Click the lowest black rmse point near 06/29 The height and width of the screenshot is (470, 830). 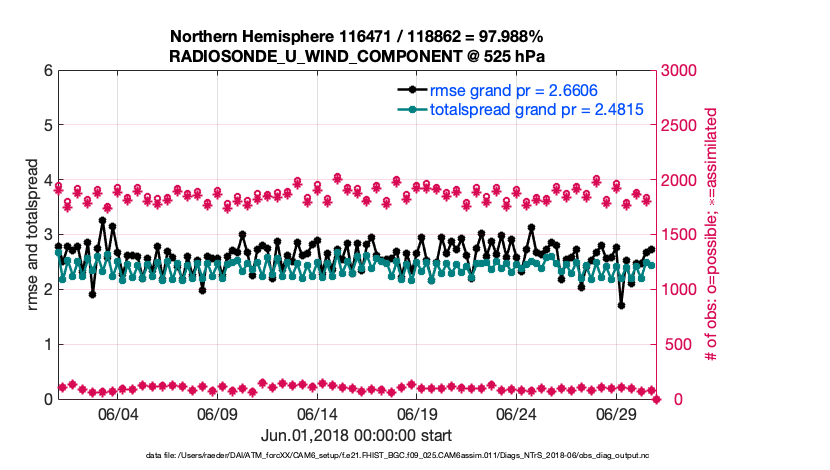[621, 306]
